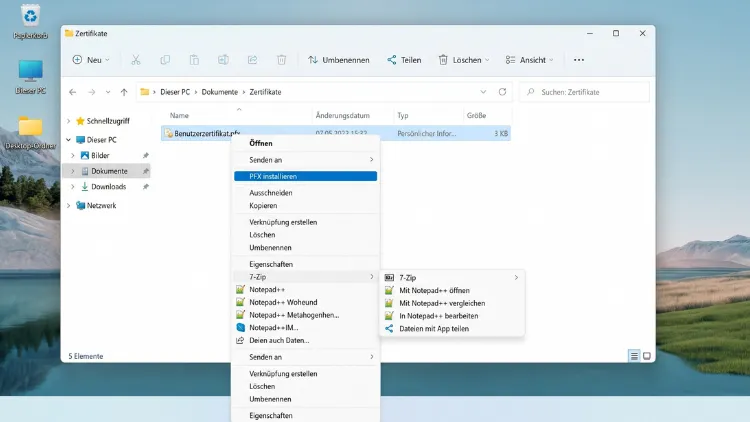Screen dimensions: 750x422
Task: Open Papierkorb on the desktop
Action: pos(30,22)
